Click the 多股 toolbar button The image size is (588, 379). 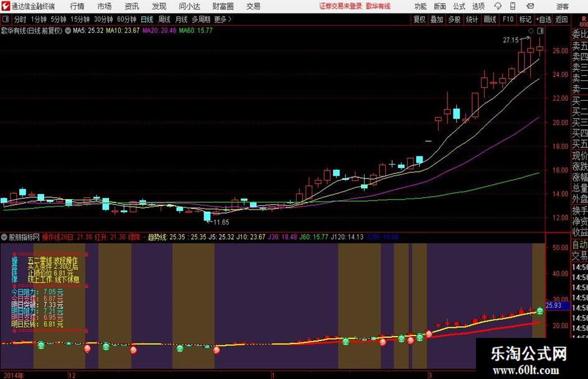[x=454, y=19]
